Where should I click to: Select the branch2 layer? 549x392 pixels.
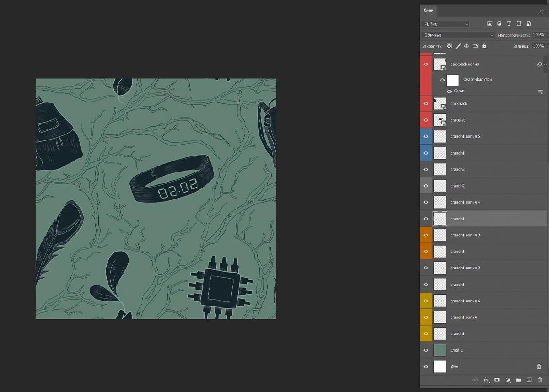[457, 186]
